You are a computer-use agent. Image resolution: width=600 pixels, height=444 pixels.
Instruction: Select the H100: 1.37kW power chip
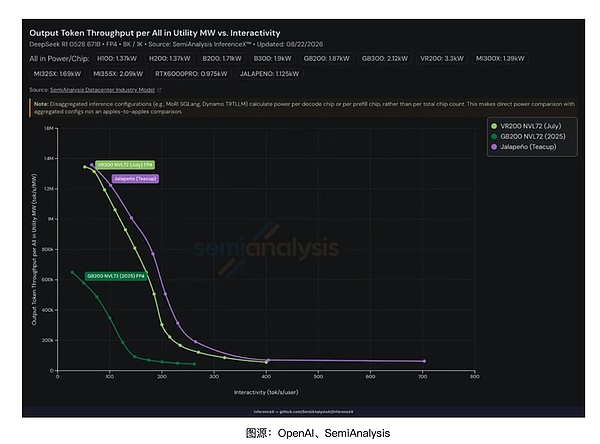click(x=117, y=59)
